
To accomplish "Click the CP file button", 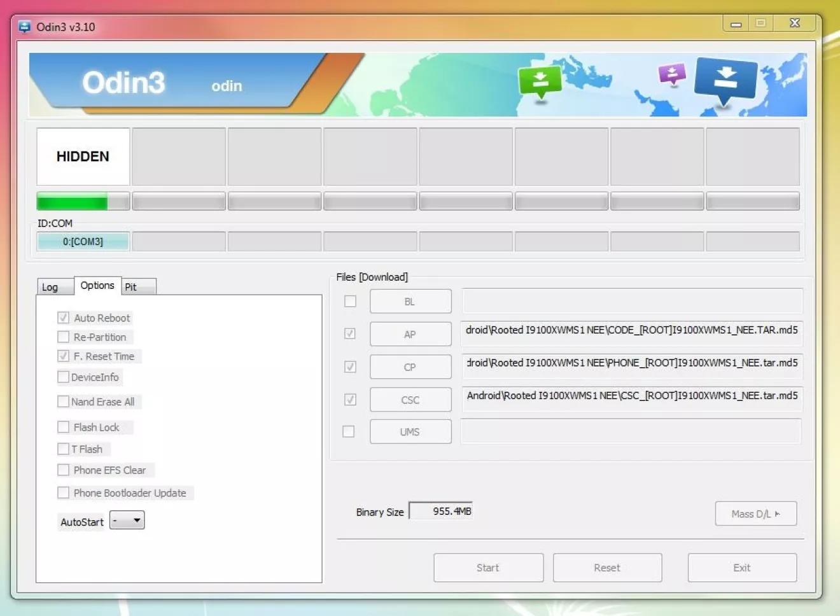I will point(410,367).
